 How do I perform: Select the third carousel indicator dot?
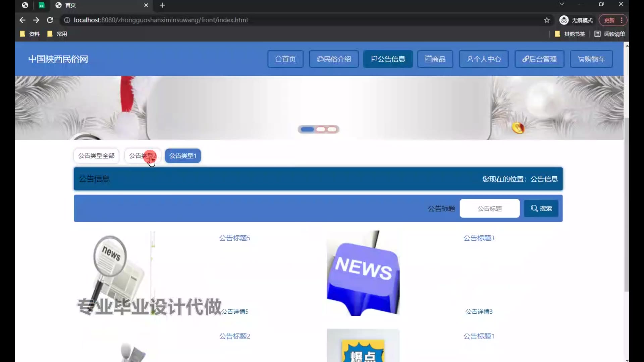pos(332,129)
